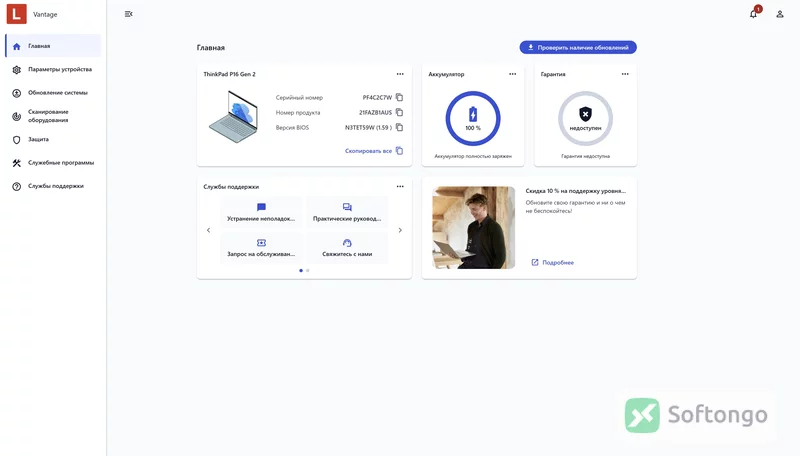Image resolution: width=800 pixels, height=456 pixels.
Task: Click the promo photo of man with laptop
Action: [x=473, y=227]
